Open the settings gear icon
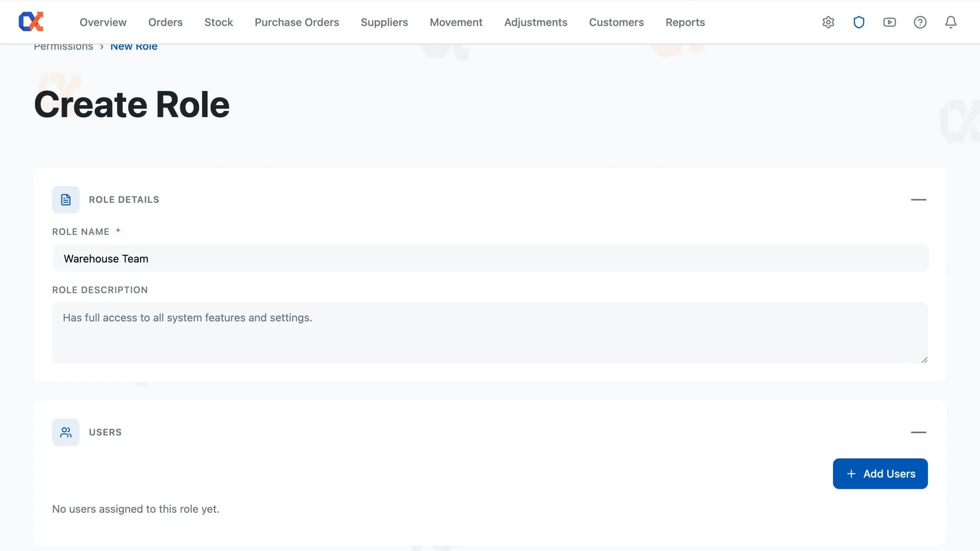The width and height of the screenshot is (980, 551). point(828,22)
